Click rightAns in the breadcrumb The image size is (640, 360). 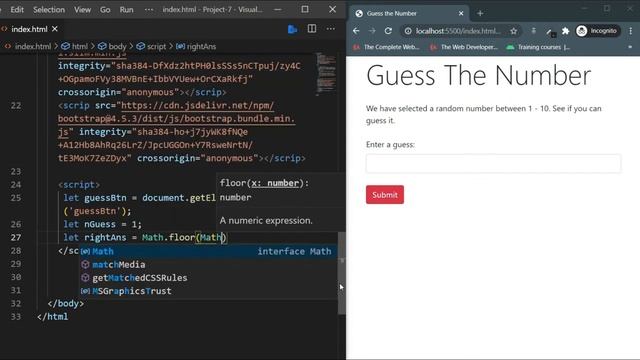(201, 47)
